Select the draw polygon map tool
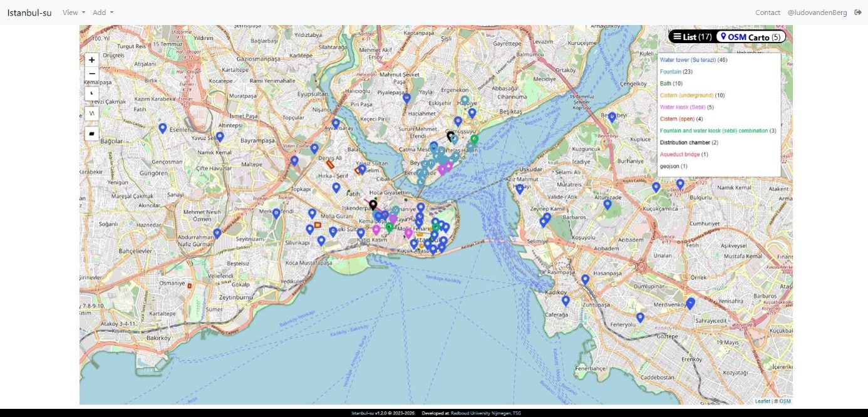Viewport: 868px width, 417px height. (92, 133)
